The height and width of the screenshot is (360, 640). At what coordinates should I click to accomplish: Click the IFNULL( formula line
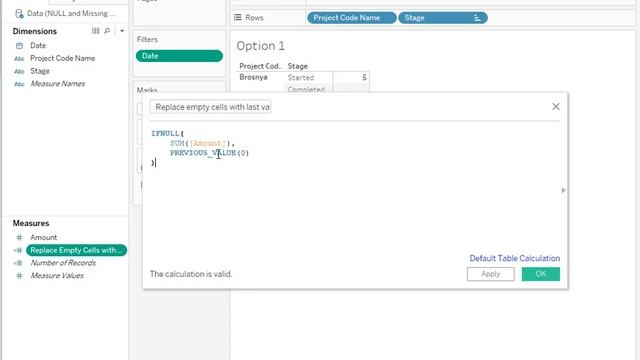coord(167,133)
